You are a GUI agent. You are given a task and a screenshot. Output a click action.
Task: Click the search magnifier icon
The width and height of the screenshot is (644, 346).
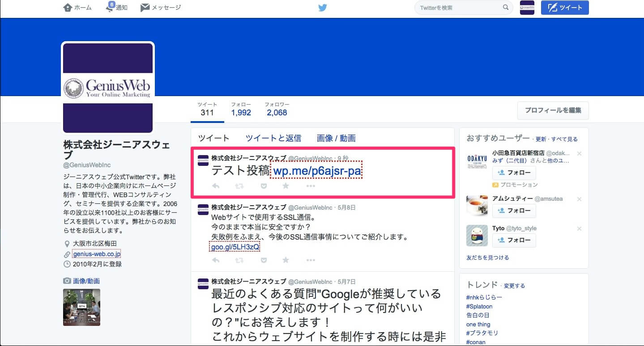[506, 8]
